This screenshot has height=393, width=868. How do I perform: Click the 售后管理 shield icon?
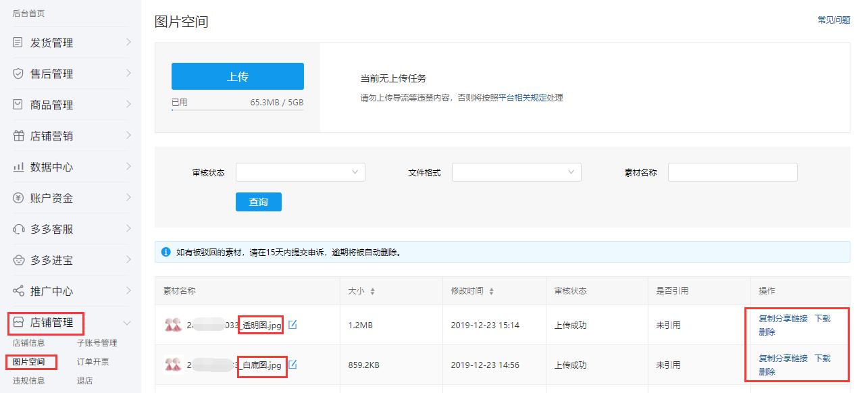point(17,73)
